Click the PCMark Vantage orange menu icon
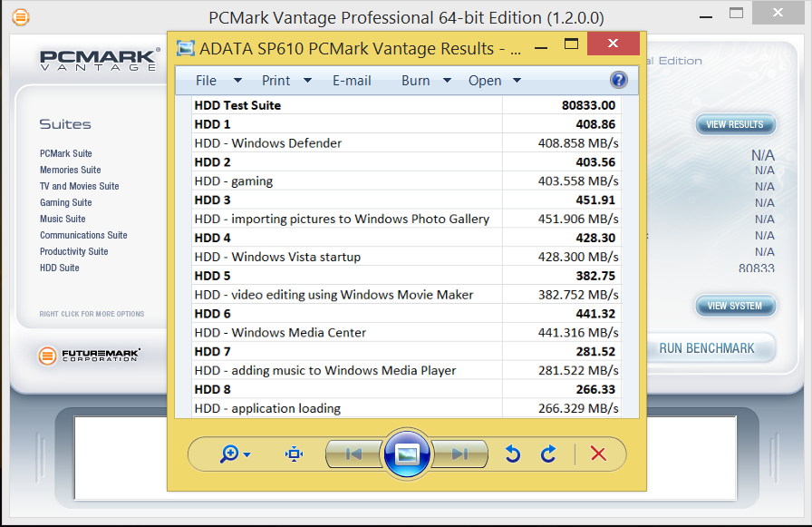 tap(20, 17)
